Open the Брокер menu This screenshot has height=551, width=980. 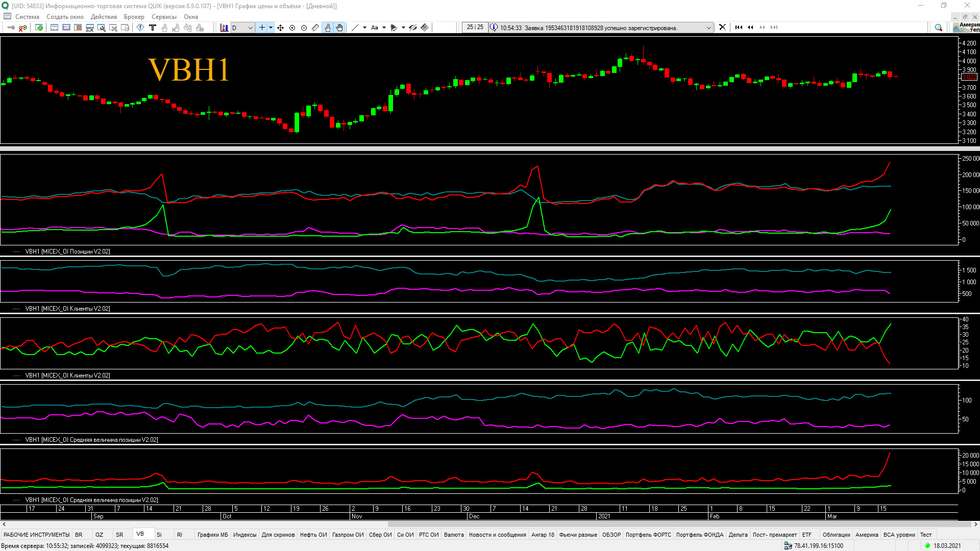point(134,17)
